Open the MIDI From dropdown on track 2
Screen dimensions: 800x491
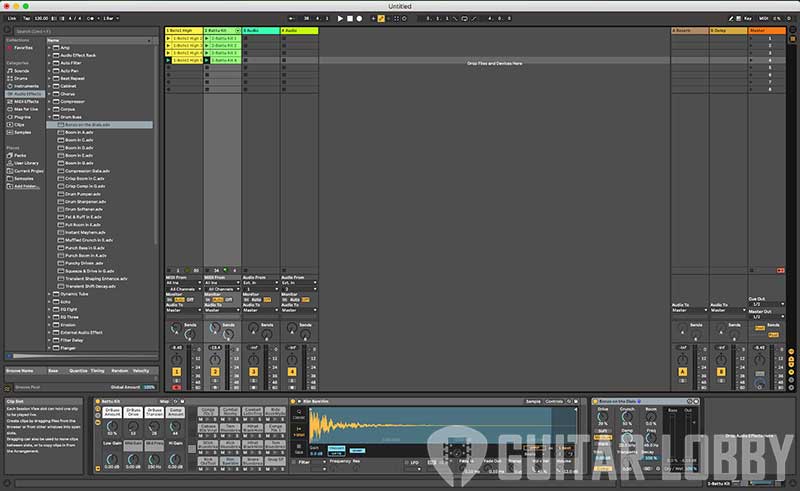(x=221, y=283)
